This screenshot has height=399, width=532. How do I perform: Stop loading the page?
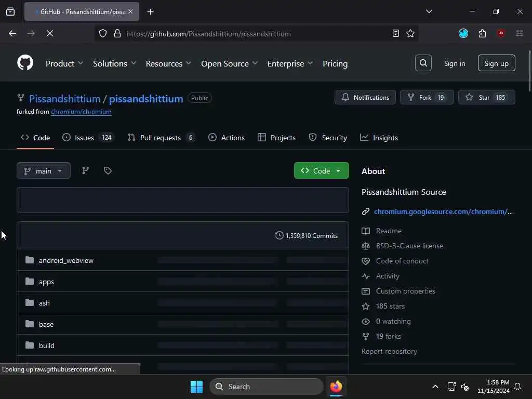coord(50,33)
